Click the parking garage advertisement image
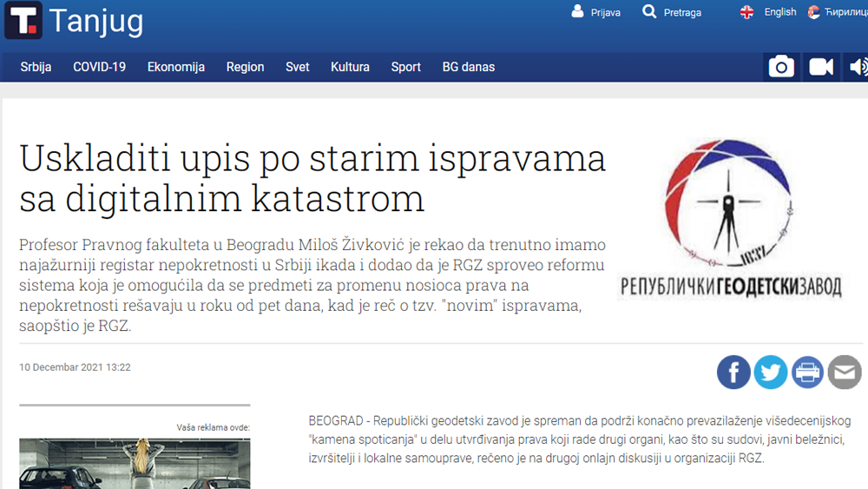 [x=135, y=464]
